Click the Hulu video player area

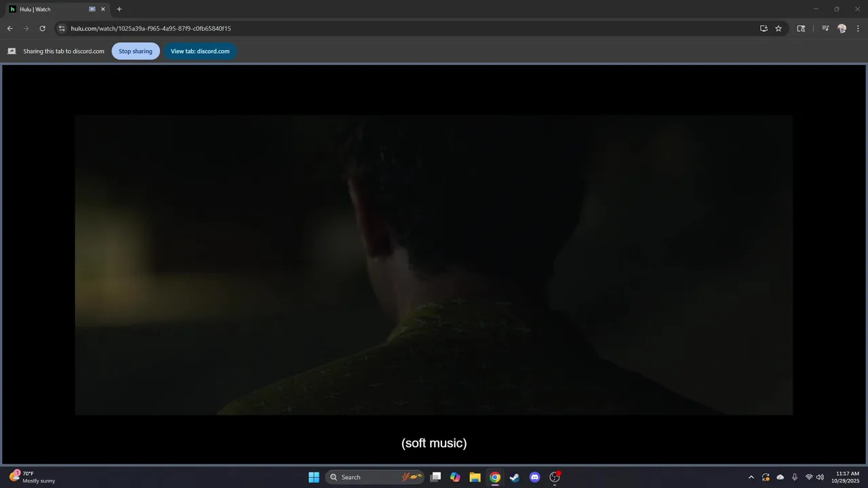click(434, 264)
